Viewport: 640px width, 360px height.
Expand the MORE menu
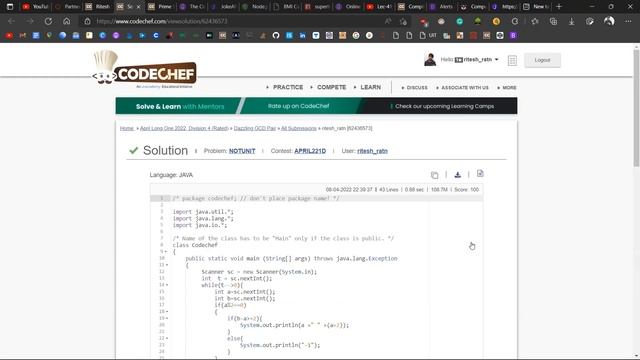point(507,88)
